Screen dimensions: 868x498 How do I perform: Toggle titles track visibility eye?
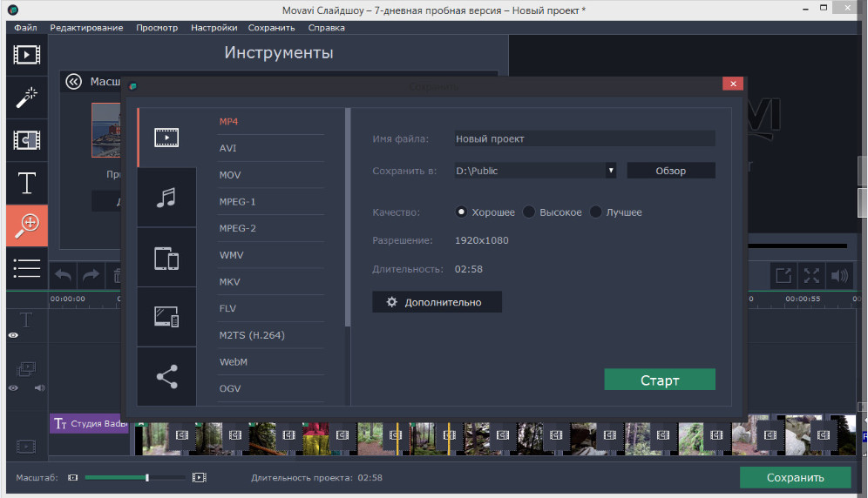[x=13, y=335]
